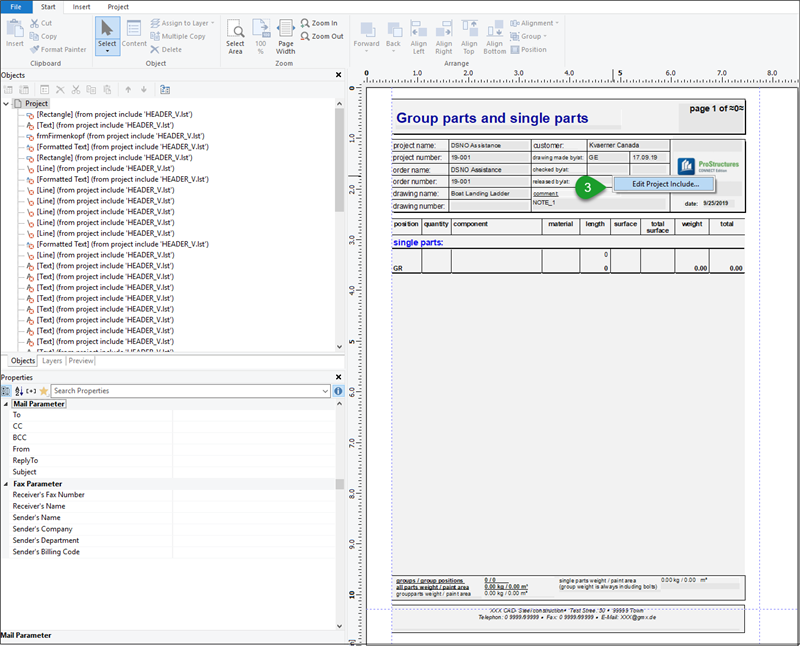Viewport: 800px width, 646px height.
Task: Click the Zoom Out icon
Action: [321, 36]
